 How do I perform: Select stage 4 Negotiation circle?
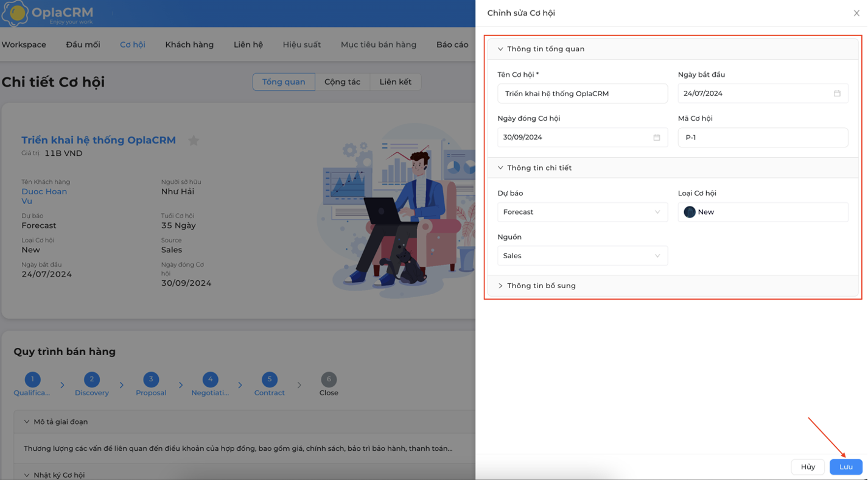(x=210, y=379)
